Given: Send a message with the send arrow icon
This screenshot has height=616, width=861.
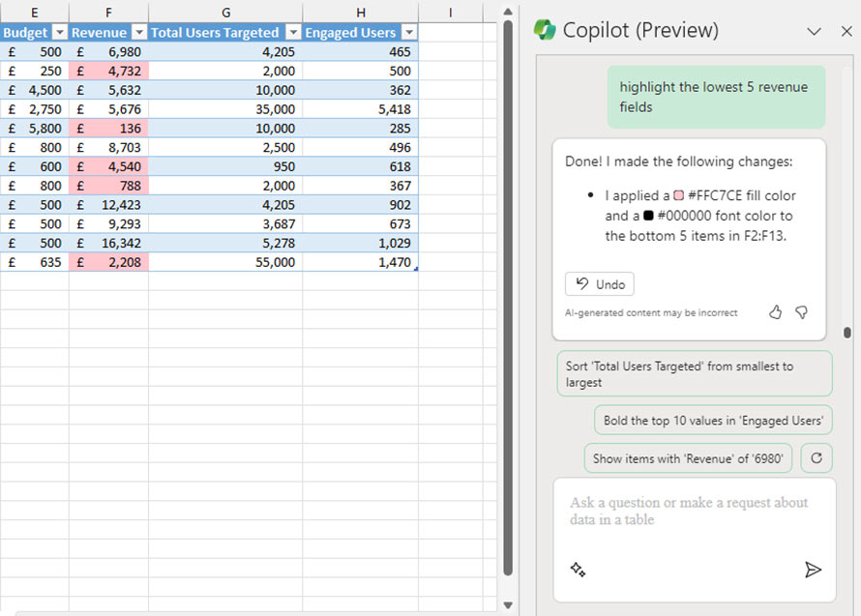Looking at the screenshot, I should pyautogui.click(x=813, y=570).
